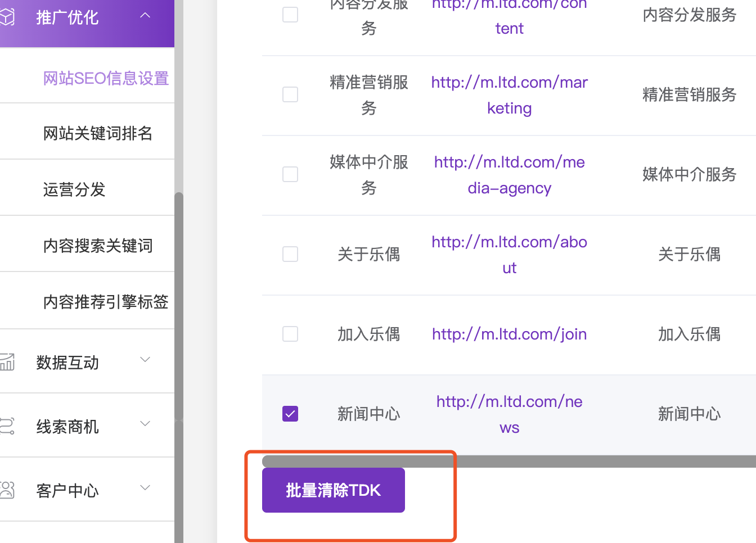This screenshot has height=543, width=756.
Task: Click the 客户中心 people icon
Action: 7,490
